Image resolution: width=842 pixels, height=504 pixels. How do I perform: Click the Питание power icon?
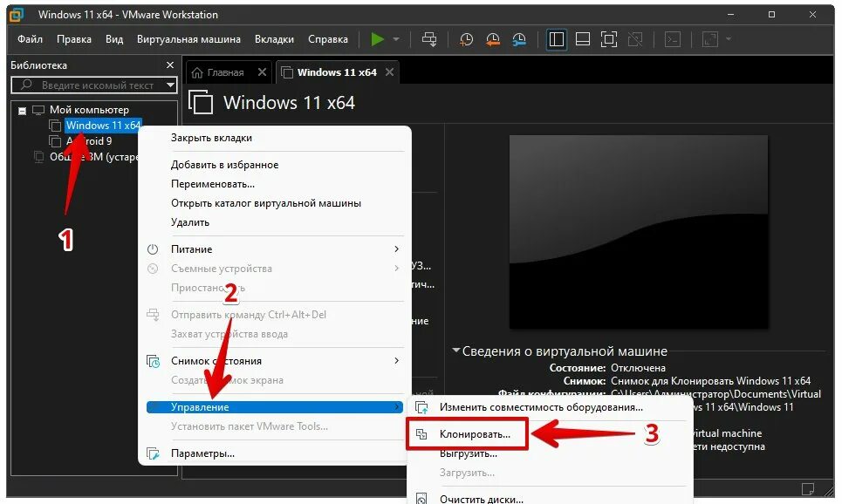click(x=153, y=249)
